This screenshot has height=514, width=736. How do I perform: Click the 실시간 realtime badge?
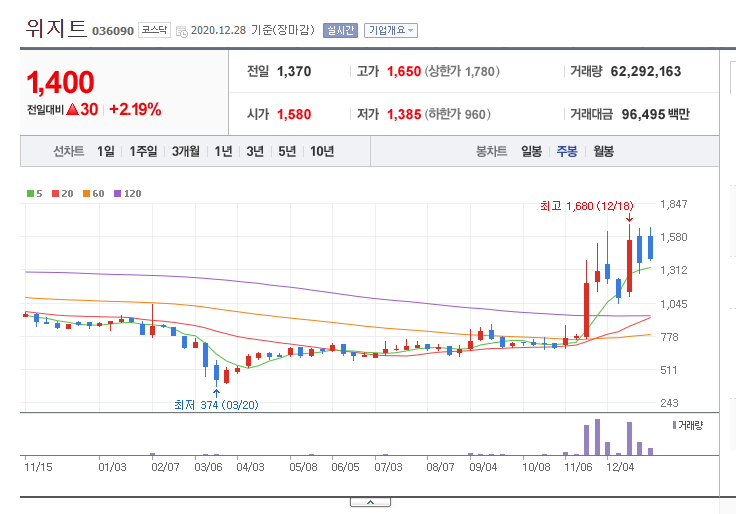(340, 31)
